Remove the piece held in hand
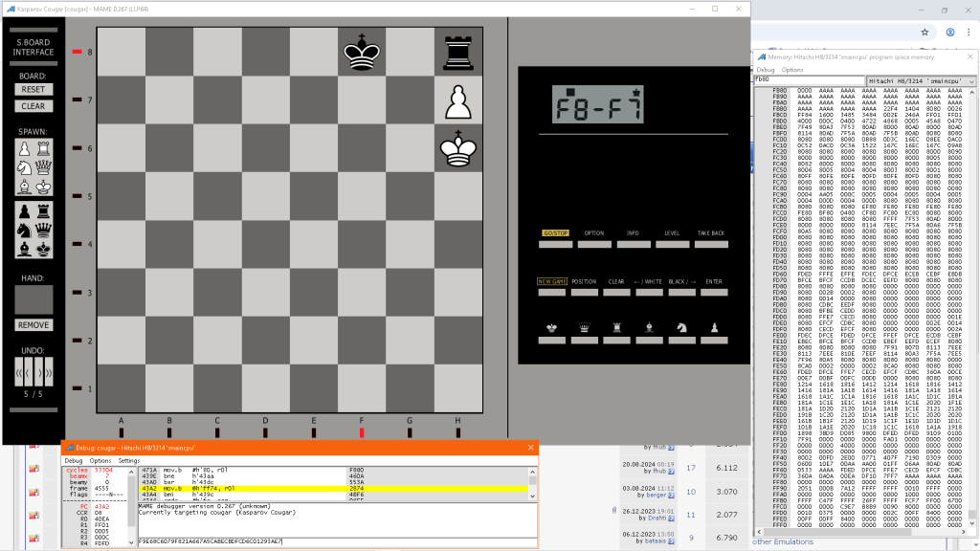This screenshot has width=980, height=551. coord(33,325)
